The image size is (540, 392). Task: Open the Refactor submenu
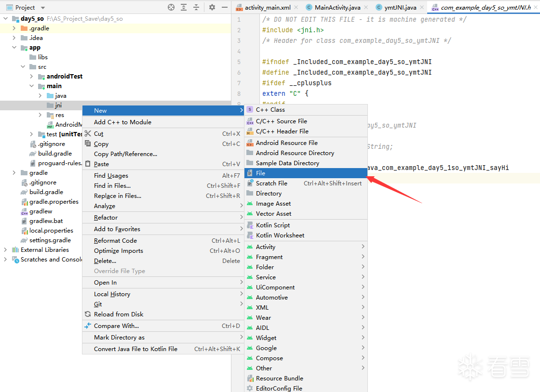tap(163, 218)
